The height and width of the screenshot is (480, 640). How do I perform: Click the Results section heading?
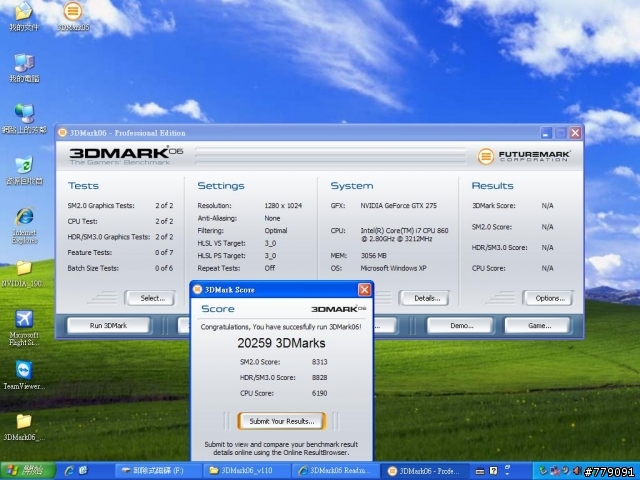click(492, 186)
